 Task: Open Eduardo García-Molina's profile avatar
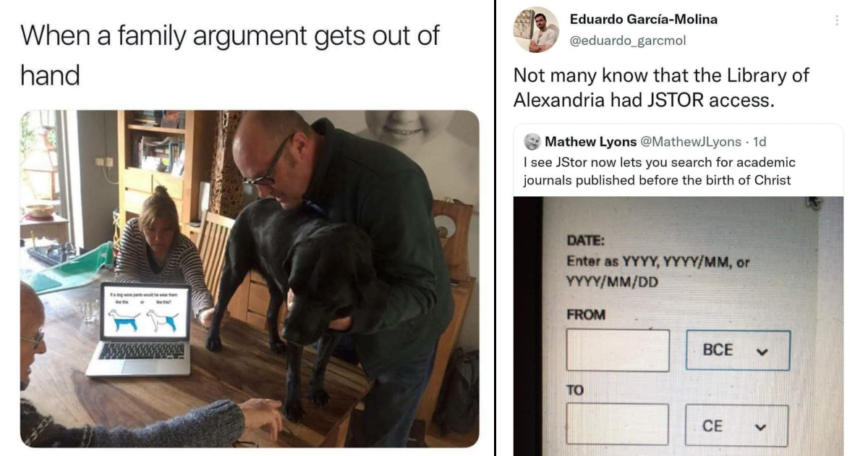coord(536,30)
